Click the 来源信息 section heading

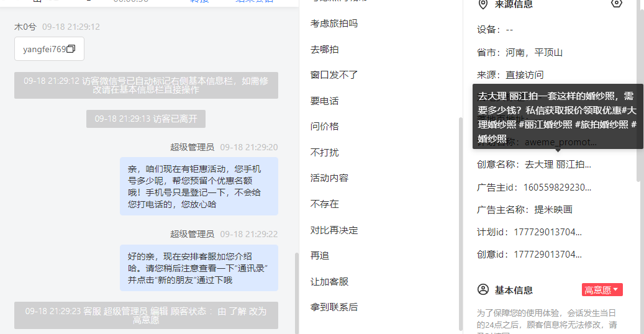click(x=514, y=4)
